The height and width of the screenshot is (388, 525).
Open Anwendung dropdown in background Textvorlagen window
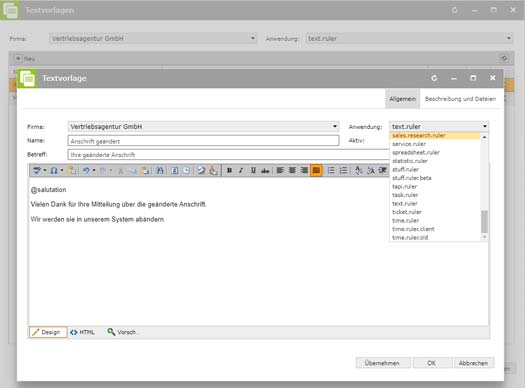509,38
